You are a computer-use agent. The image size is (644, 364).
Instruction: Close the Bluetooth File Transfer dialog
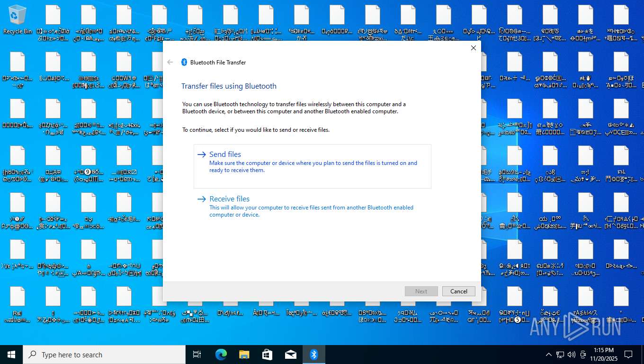click(x=473, y=48)
